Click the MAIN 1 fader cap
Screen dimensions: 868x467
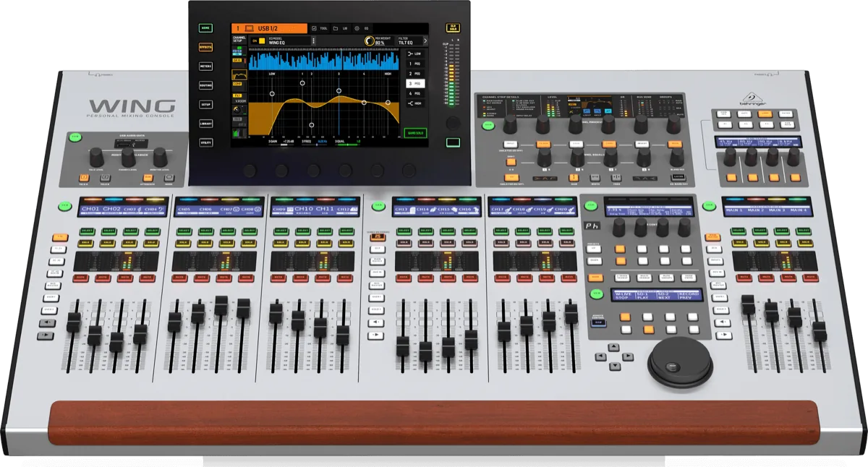[x=748, y=304]
